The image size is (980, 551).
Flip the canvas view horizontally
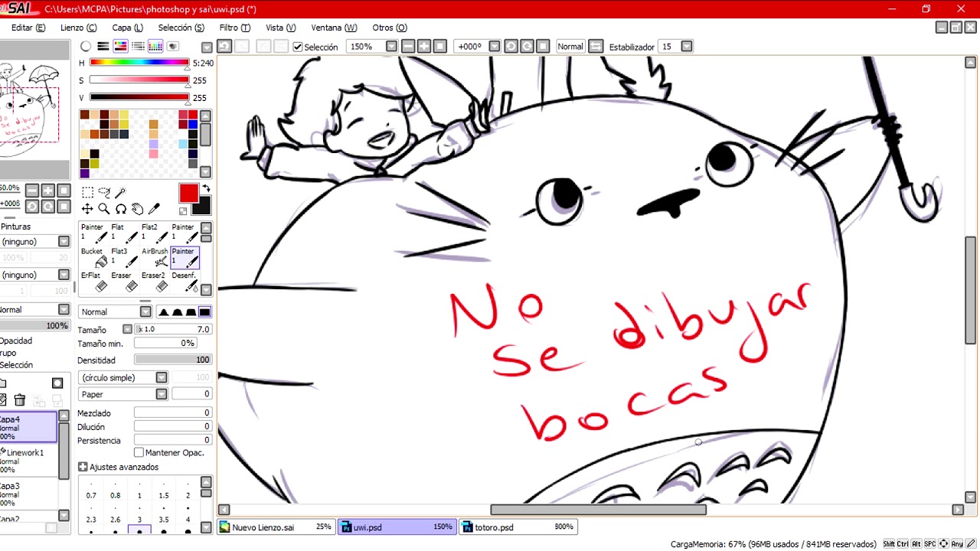(x=596, y=47)
